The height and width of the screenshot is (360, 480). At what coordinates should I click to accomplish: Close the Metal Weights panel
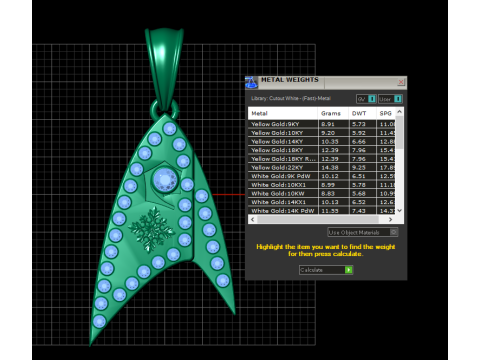click(401, 82)
